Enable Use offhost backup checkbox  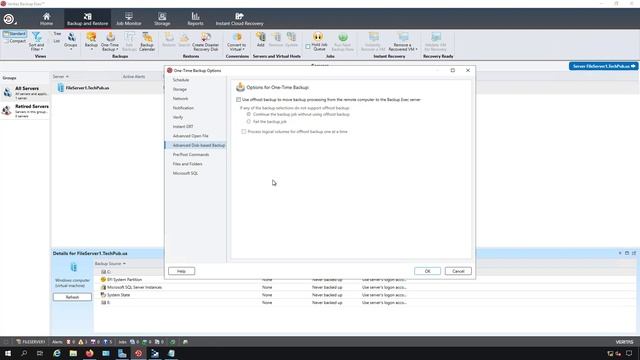(x=238, y=100)
